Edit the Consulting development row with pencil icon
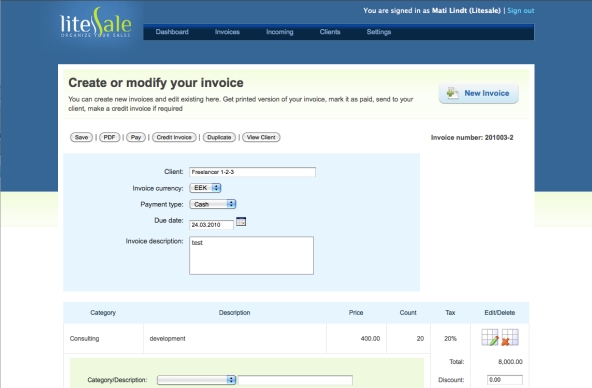Screen dimensions: 592x388 [x=490, y=337]
